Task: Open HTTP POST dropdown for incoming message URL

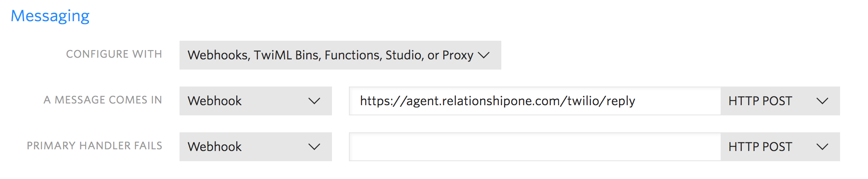Action: pos(780,101)
